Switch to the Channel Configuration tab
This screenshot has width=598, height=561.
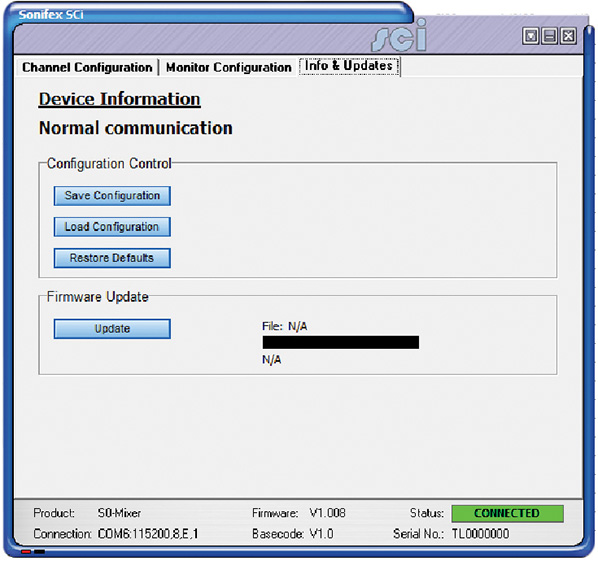point(87,68)
